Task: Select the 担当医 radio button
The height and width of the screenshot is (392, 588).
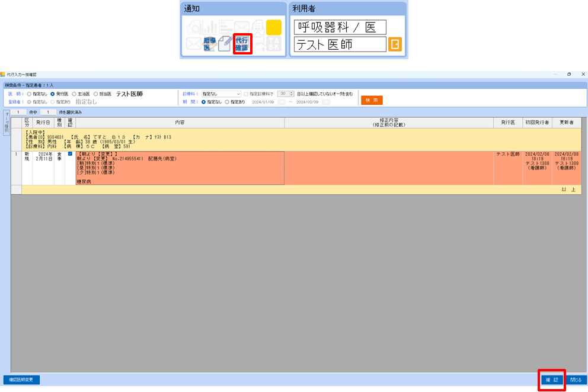Action: click(95, 94)
